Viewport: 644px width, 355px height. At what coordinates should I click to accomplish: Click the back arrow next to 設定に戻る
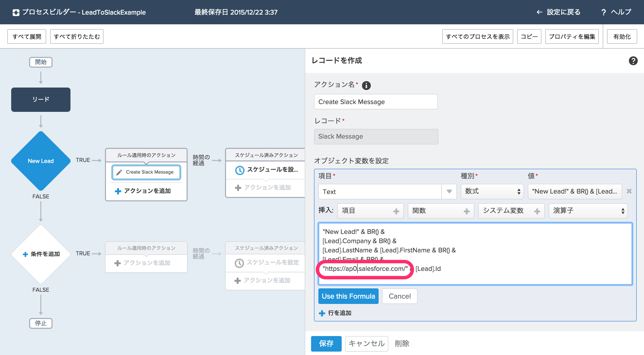(540, 12)
